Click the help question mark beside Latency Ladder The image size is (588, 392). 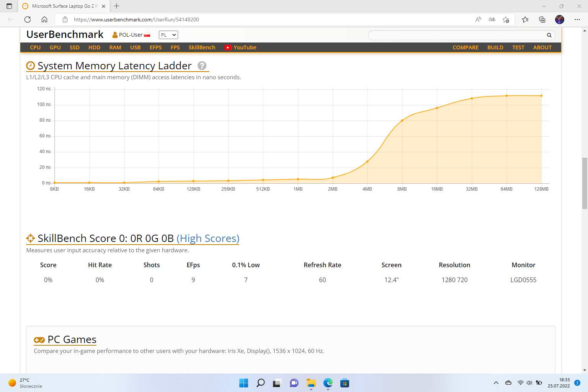[x=202, y=66]
